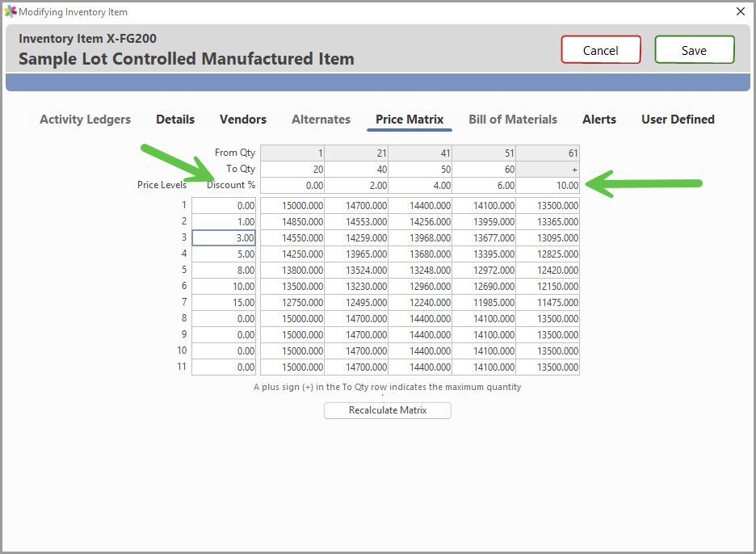Select price cell 12972.000
Screen dimensions: 756x554
pos(484,270)
